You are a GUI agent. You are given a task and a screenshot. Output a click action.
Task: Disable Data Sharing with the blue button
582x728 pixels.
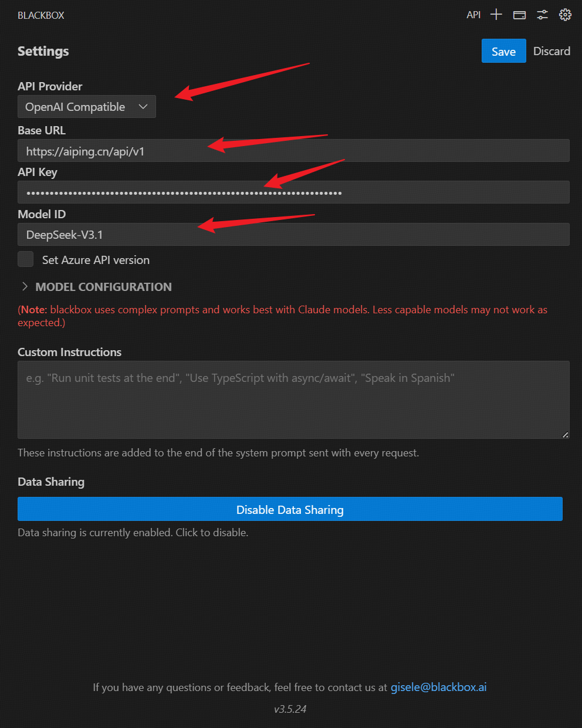290,509
